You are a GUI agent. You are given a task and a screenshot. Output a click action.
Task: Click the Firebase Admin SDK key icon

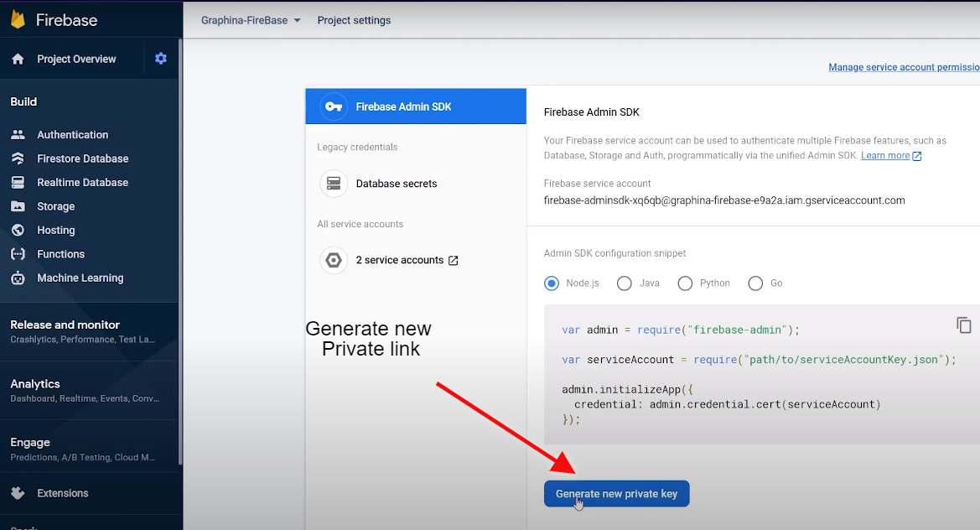click(334, 107)
